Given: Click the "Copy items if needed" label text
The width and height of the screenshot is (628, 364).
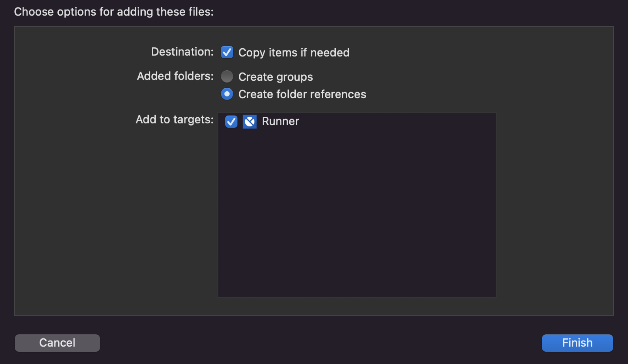Looking at the screenshot, I should (x=294, y=53).
